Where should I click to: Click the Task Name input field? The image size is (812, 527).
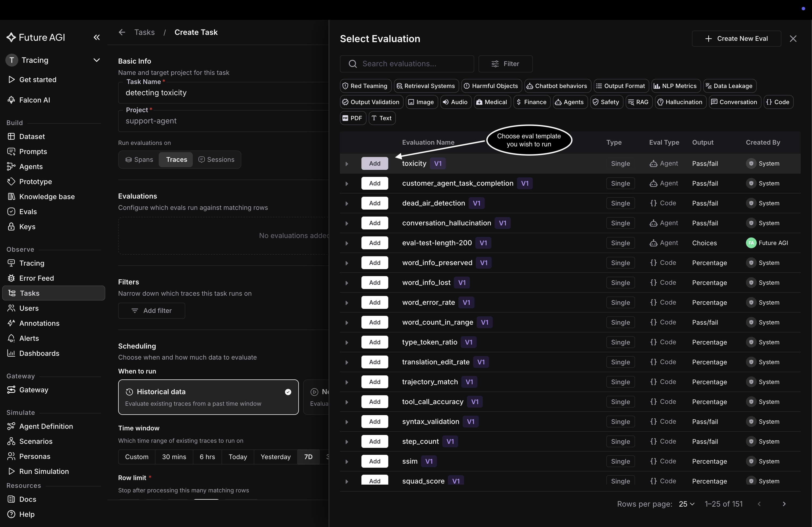(223, 93)
